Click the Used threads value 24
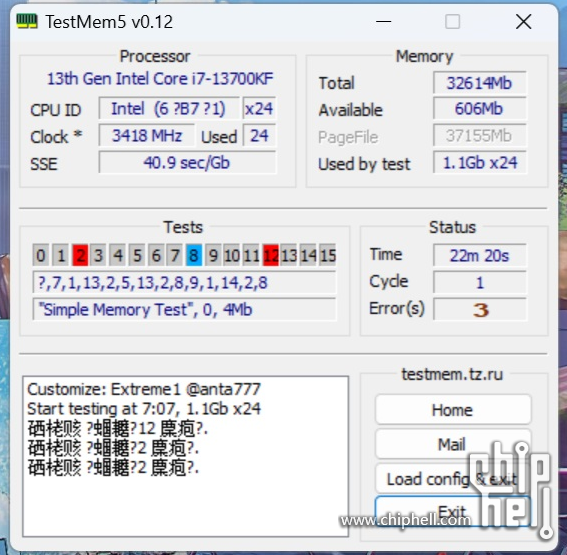 coord(259,136)
